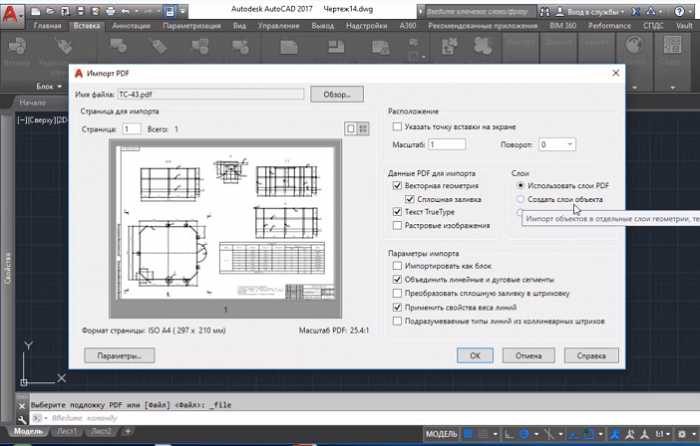
Task: Toggle ortho mode icon in status bar
Action: click(x=508, y=433)
